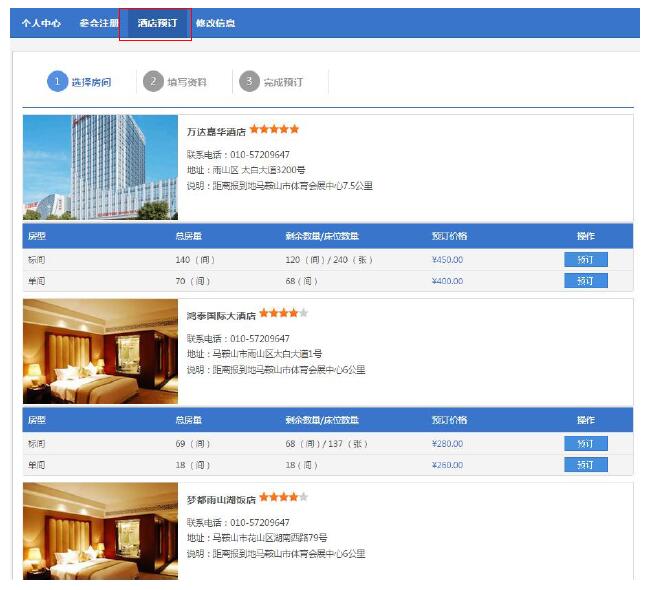Click the step 2 numbered circle for 填写资料
This screenshot has height=590, width=650.
point(153,82)
